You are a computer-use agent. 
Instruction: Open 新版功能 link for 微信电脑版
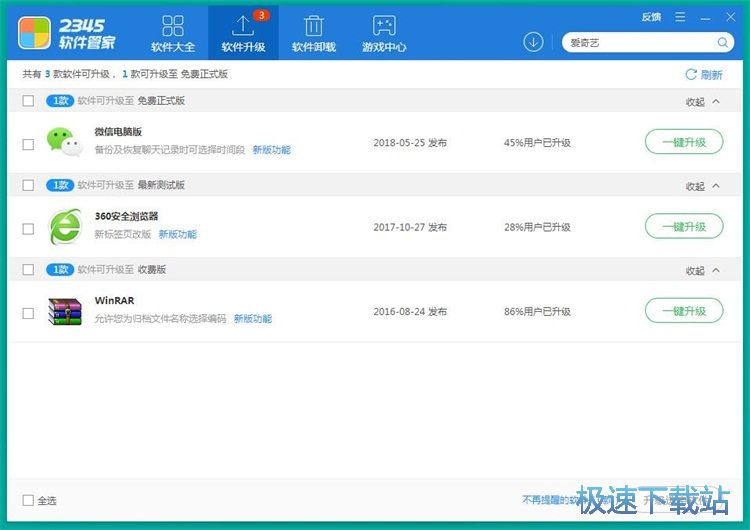click(272, 150)
